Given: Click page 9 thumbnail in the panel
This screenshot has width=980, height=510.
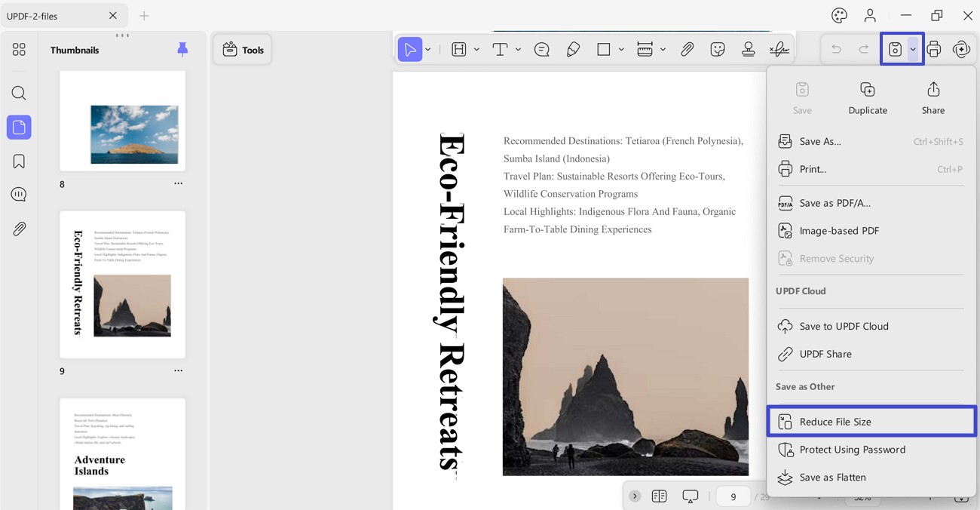Looking at the screenshot, I should (122, 284).
